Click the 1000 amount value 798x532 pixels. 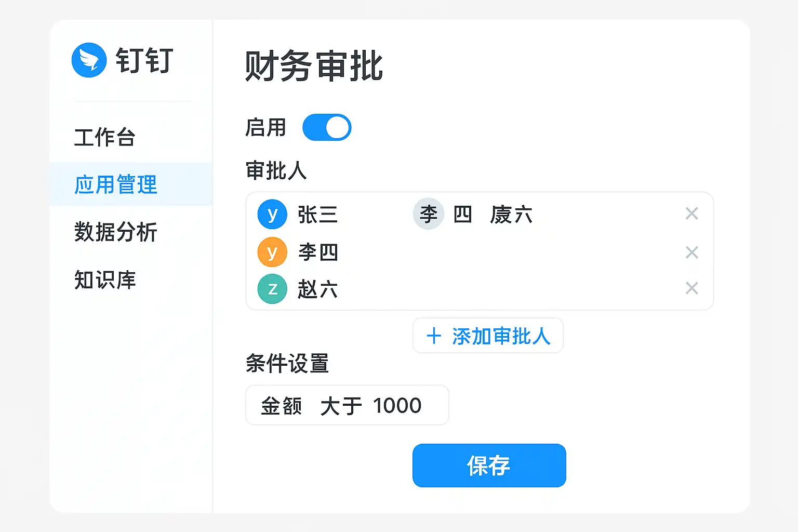point(397,406)
